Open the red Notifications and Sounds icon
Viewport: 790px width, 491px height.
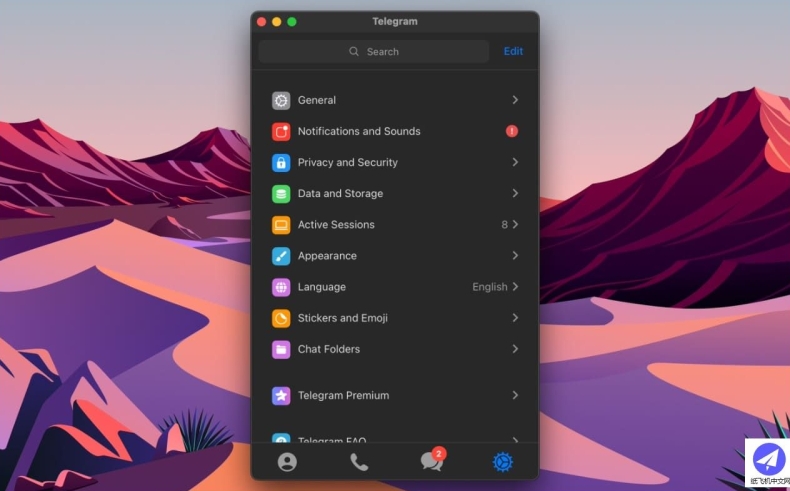pyautogui.click(x=281, y=131)
